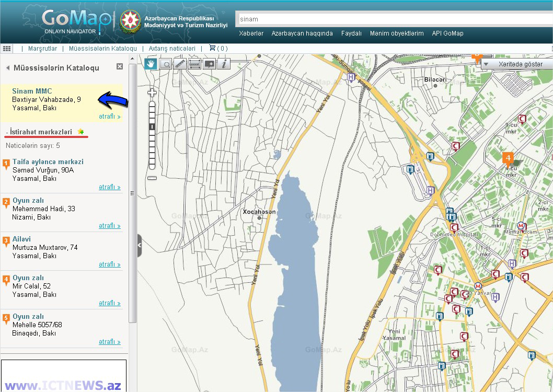553x392 pixels.
Task: Select the ruler distance measuring tool
Action: point(180,64)
